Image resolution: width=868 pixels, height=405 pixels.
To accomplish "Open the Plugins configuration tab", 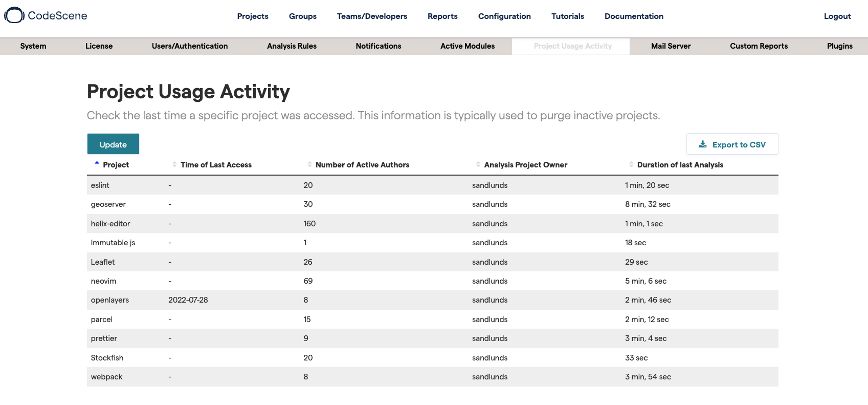I will 839,46.
